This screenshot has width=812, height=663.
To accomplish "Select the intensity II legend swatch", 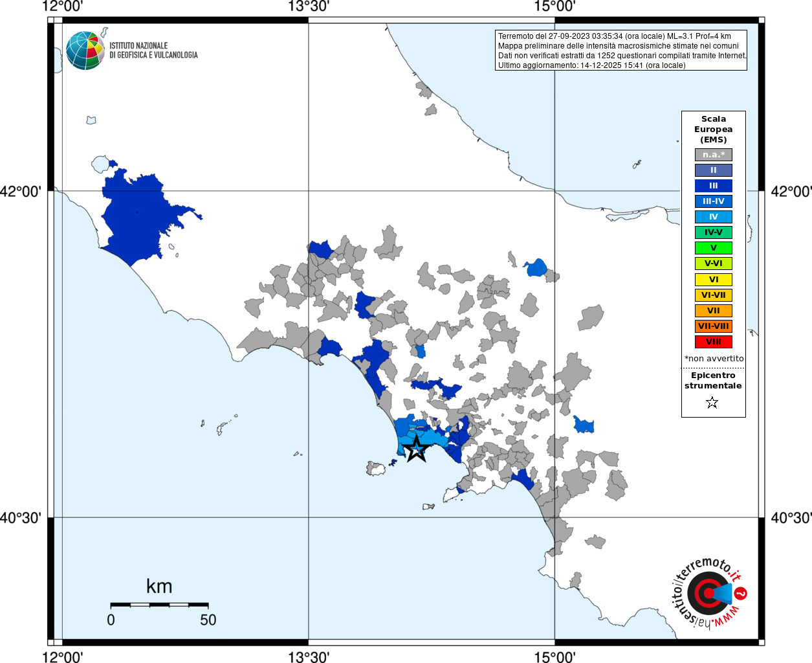I will (714, 170).
